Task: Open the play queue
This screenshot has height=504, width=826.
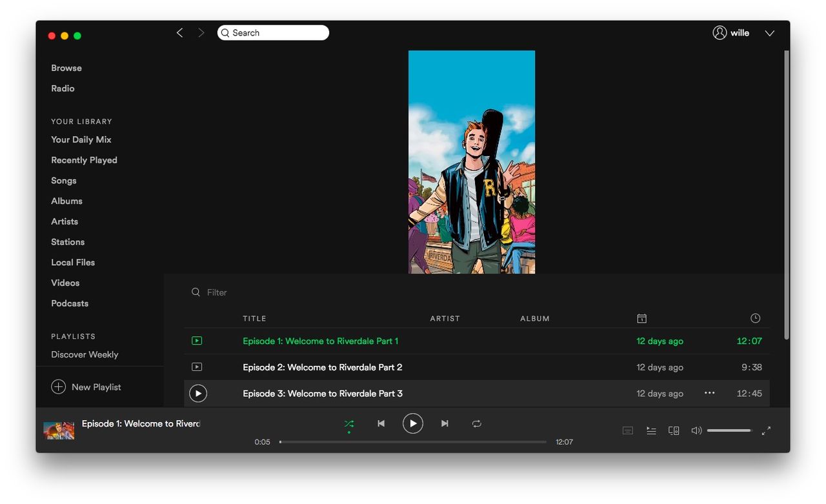Action: [x=651, y=430]
